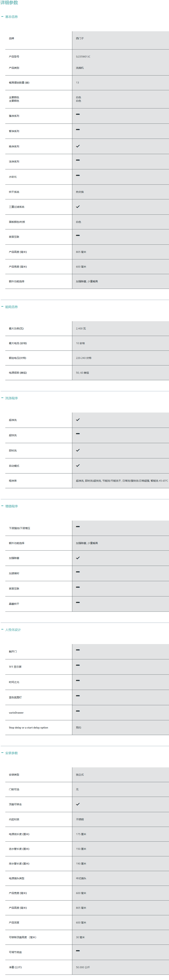Click the 详细参数 heading
This screenshot has width=169, height=980.
(9, 3)
